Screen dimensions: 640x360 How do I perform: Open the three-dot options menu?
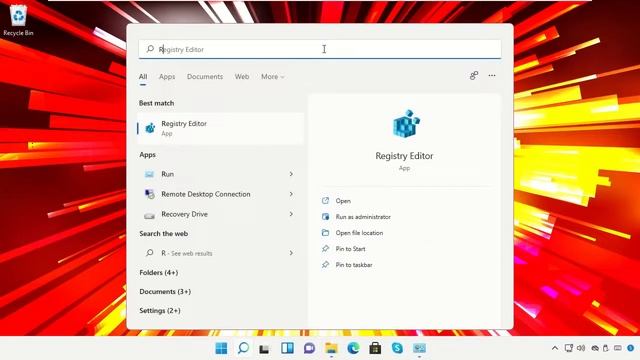pos(492,76)
